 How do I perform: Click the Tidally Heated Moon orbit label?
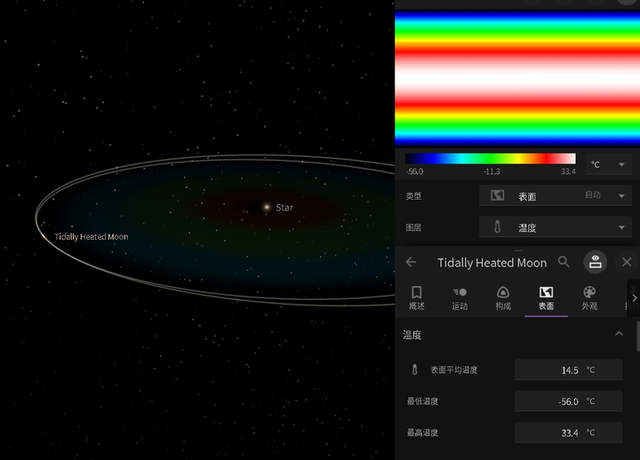pos(91,237)
